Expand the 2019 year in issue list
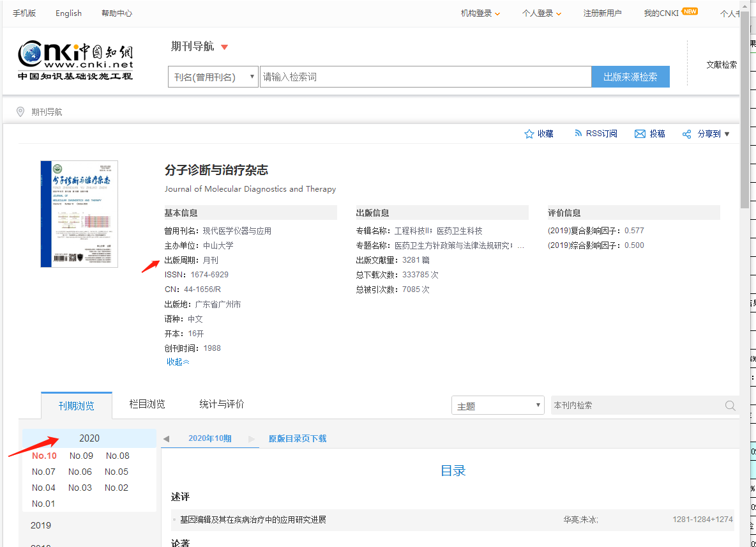Screen dimensions: 756x547 [41, 525]
